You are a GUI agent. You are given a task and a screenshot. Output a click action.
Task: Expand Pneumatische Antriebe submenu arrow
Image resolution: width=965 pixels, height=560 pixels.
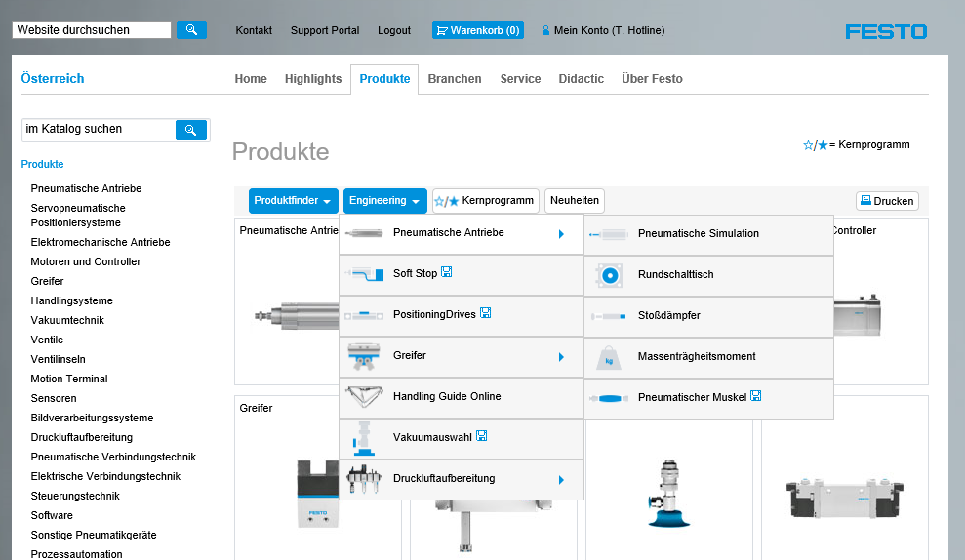click(561, 234)
